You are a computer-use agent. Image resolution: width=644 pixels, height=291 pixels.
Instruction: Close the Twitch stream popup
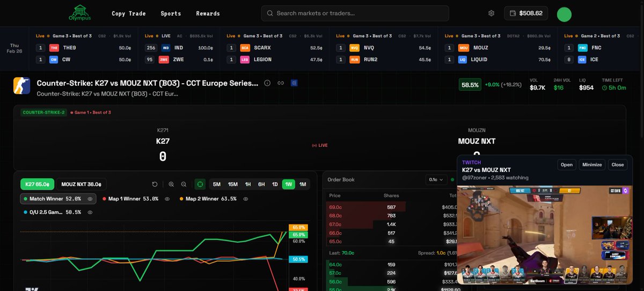[x=618, y=165]
